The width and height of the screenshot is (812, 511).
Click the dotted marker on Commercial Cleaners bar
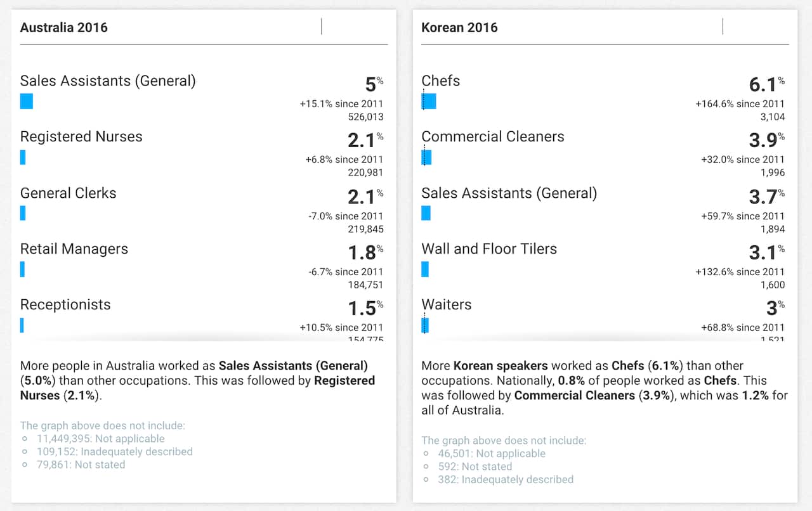(423, 157)
